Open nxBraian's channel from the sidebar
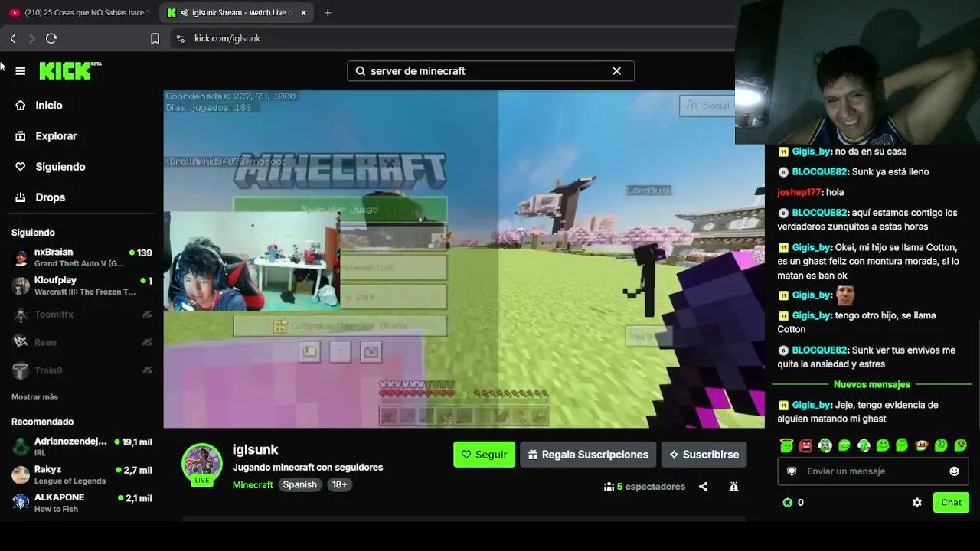The image size is (980, 551). point(82,258)
